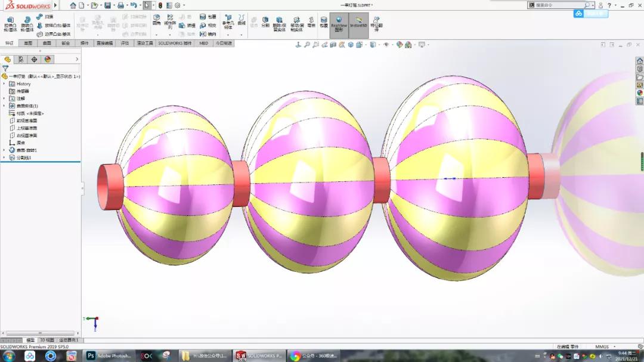Expand the 曲面-旋转1 feature node
Viewport: 644px width, 362px height.
[4, 150]
